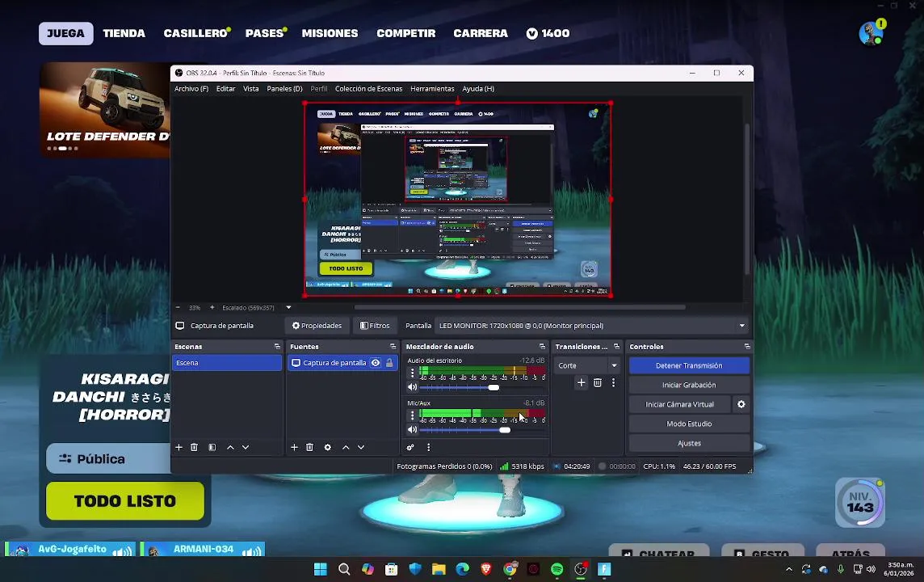Move source down with the Fuentes down arrow

click(361, 448)
